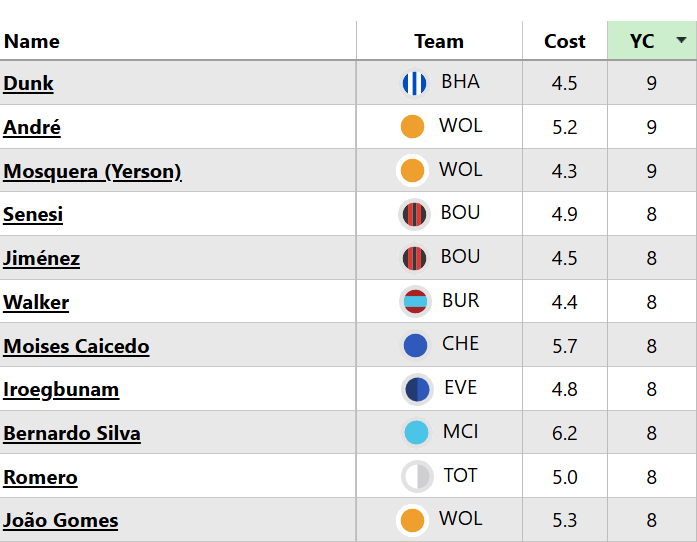
Task: Click the Everton badge in Iroegbunam's row
Action: tap(416, 389)
